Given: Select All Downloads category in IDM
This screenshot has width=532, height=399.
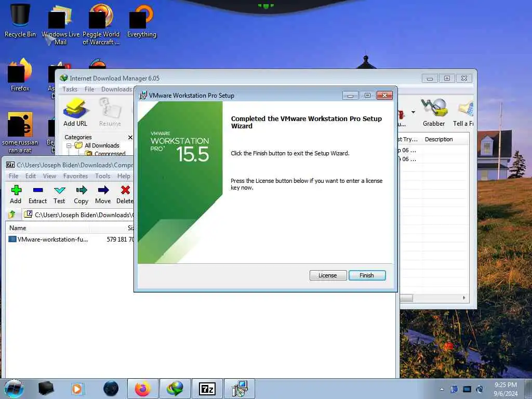Looking at the screenshot, I should point(102,145).
